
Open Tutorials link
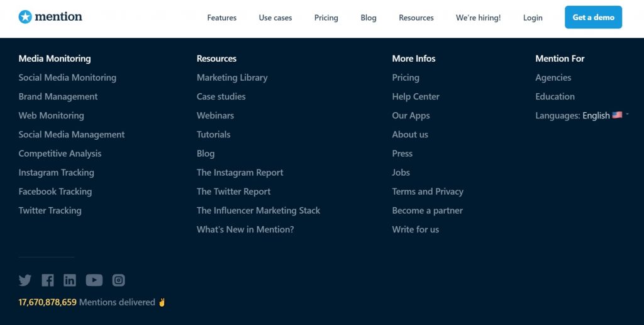pos(214,135)
